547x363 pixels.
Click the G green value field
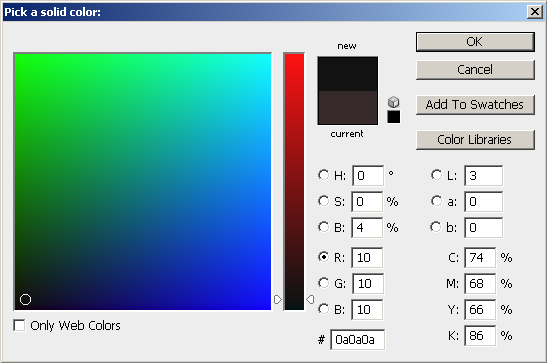(368, 283)
